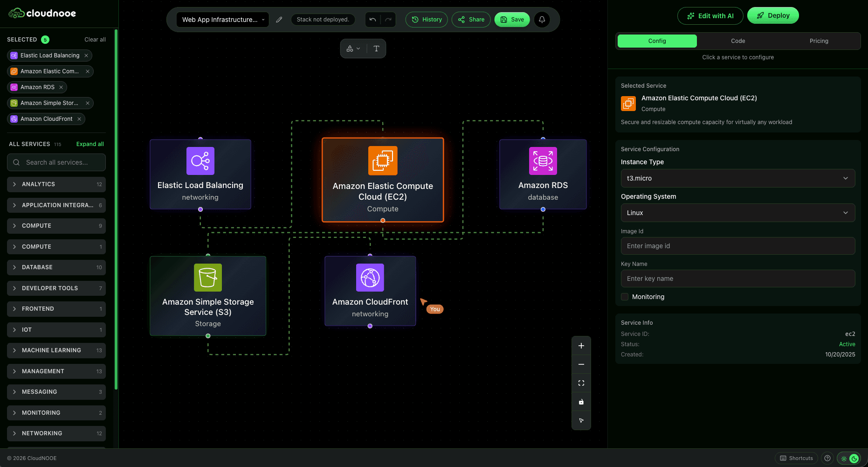Remove Amazon RDS from selected
Screen dimensions: 868x467
coord(61,87)
